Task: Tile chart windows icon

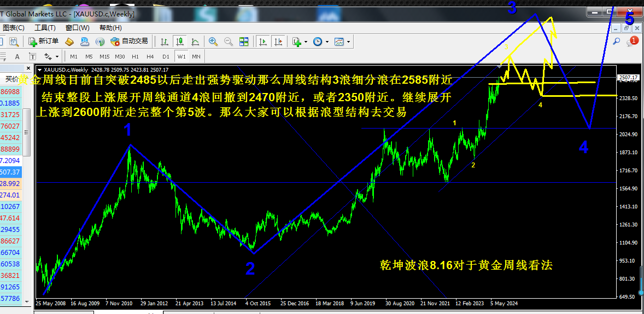Action: pyautogui.click(x=244, y=42)
